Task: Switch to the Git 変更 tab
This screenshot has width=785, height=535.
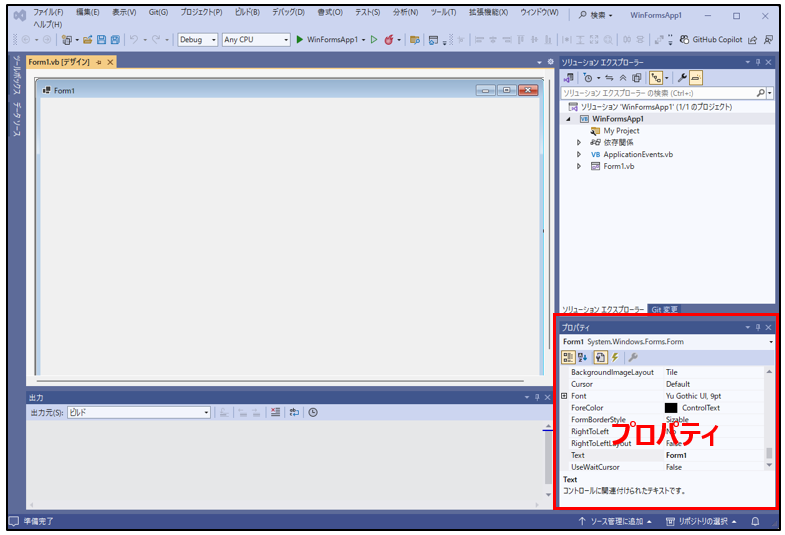Action: tap(664, 309)
